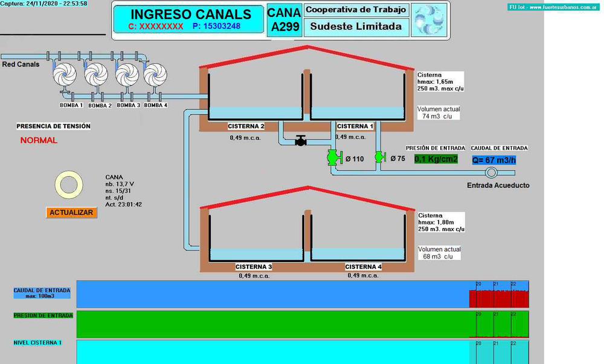Click the 0,49 m.c.a. reading under CISTERNA 2
604x364 pixels.
[245, 138]
